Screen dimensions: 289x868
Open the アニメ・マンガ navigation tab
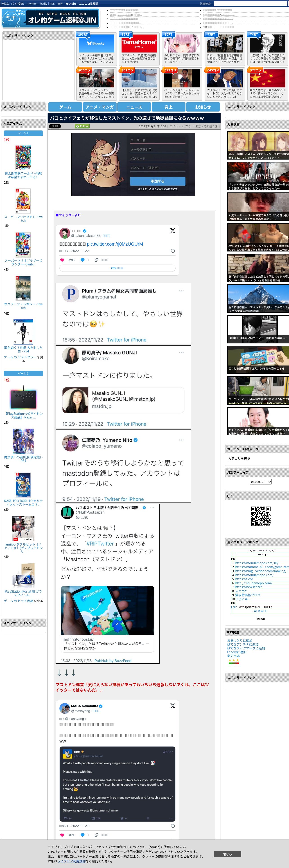point(99,107)
